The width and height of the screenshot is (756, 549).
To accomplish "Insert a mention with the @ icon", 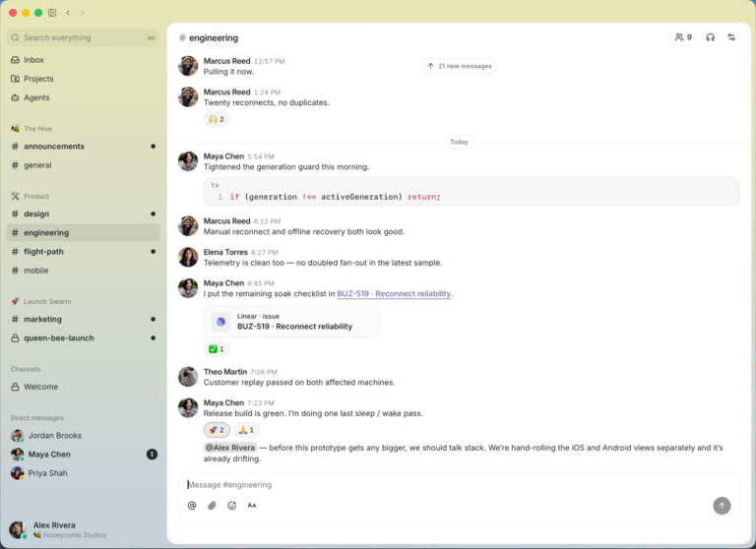I will click(x=192, y=505).
